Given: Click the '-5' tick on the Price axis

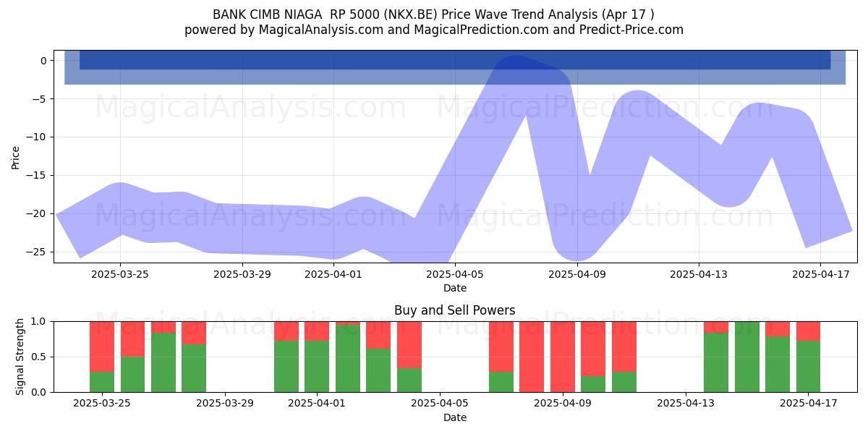Looking at the screenshot, I should (x=41, y=99).
